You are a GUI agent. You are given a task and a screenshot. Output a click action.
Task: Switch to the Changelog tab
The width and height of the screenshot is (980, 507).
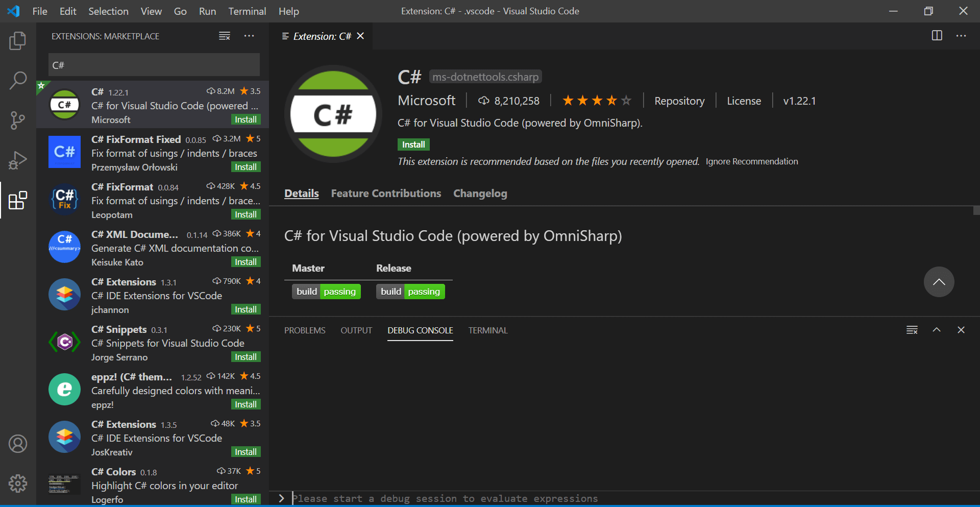[x=480, y=194]
